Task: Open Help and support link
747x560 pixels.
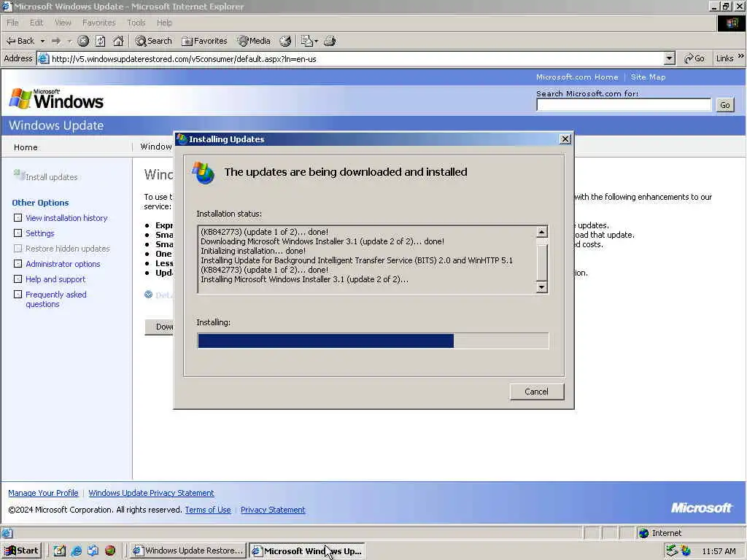Action: (55, 279)
